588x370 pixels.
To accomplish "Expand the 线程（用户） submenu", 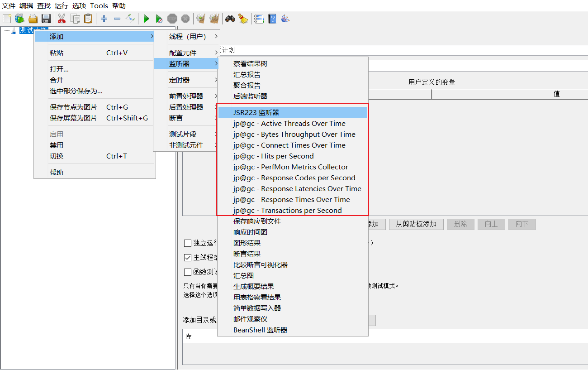I will pos(187,37).
